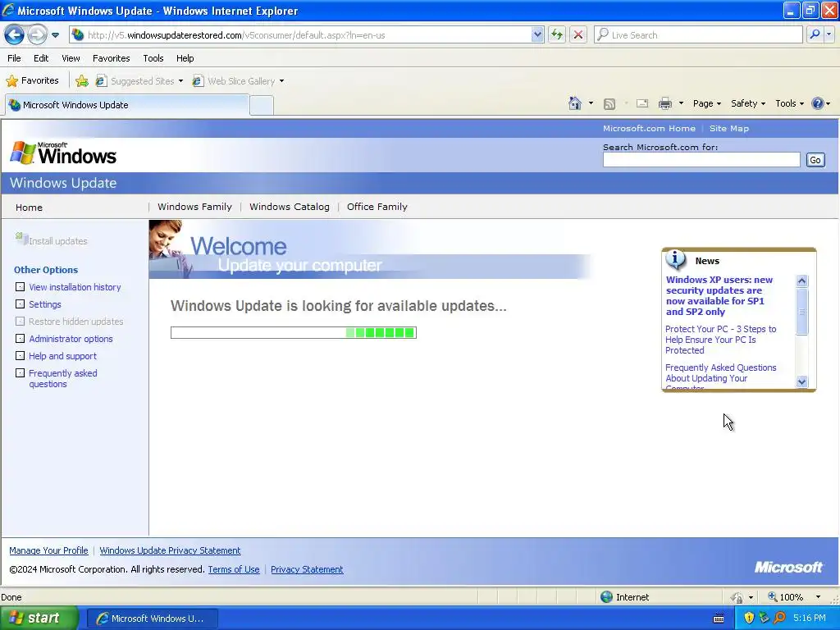
Task: Click the Go search button
Action: pyautogui.click(x=815, y=160)
